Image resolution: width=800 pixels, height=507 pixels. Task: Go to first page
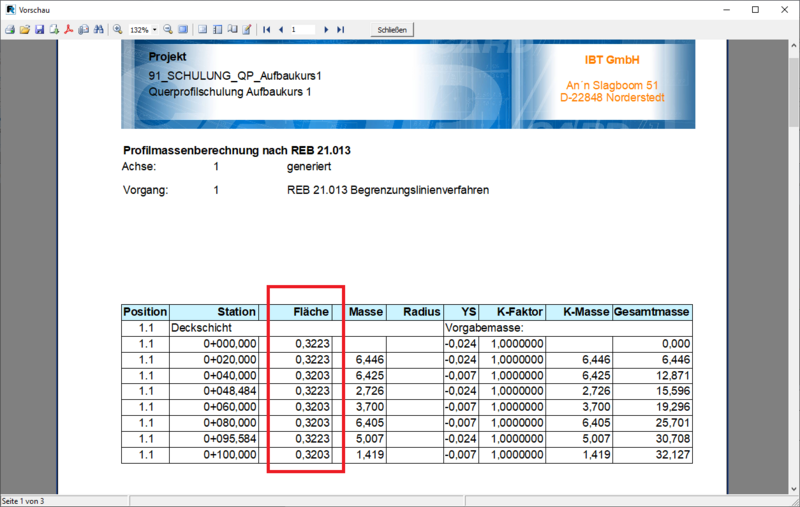point(266,30)
